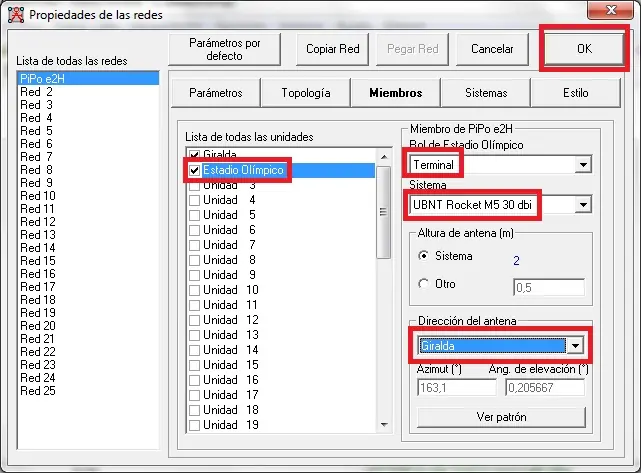
Task: Select Red 12 in network list
Action: click(88, 222)
